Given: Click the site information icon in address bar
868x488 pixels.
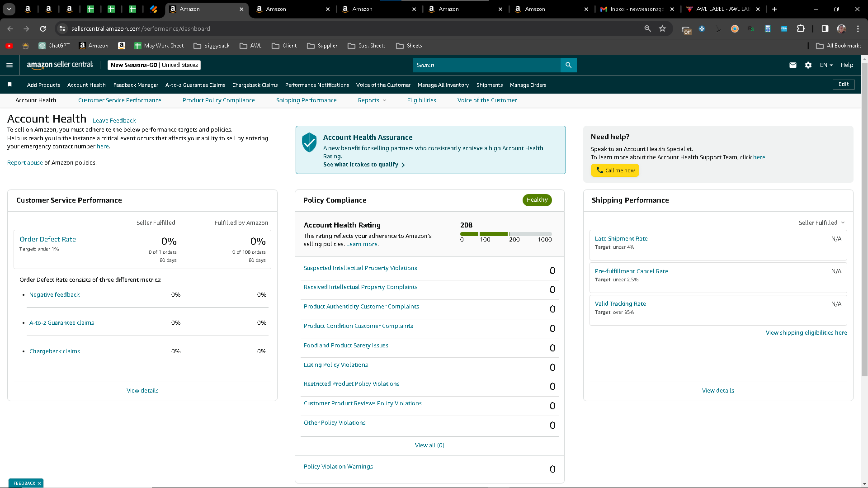Looking at the screenshot, I should point(62,28).
